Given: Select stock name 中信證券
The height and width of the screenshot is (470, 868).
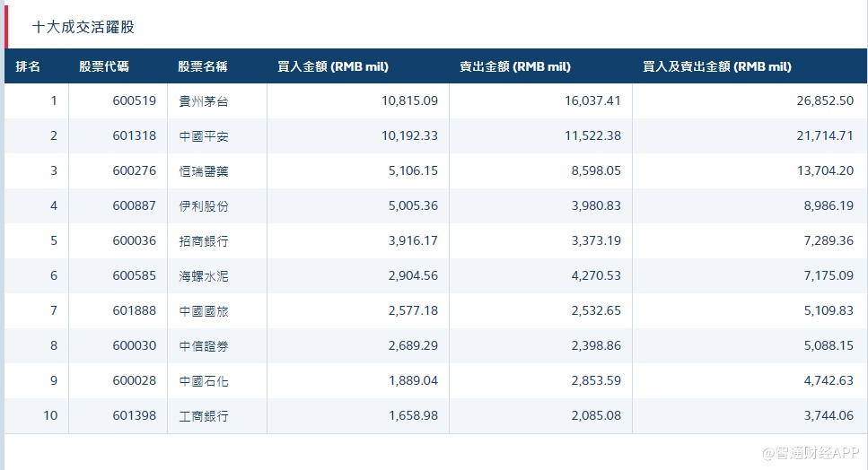Looking at the screenshot, I should coord(203,346).
